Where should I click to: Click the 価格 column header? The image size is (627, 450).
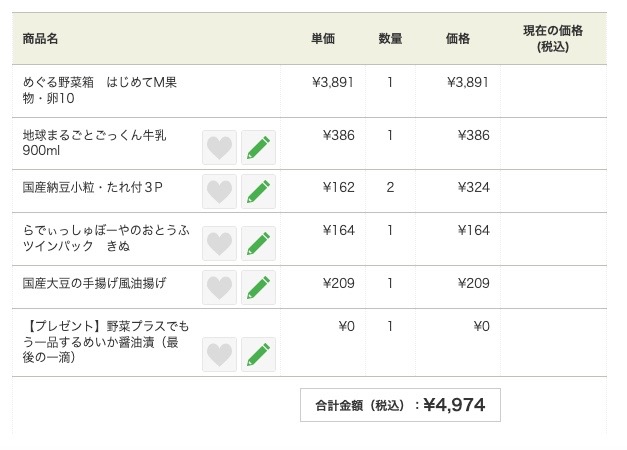458,39
